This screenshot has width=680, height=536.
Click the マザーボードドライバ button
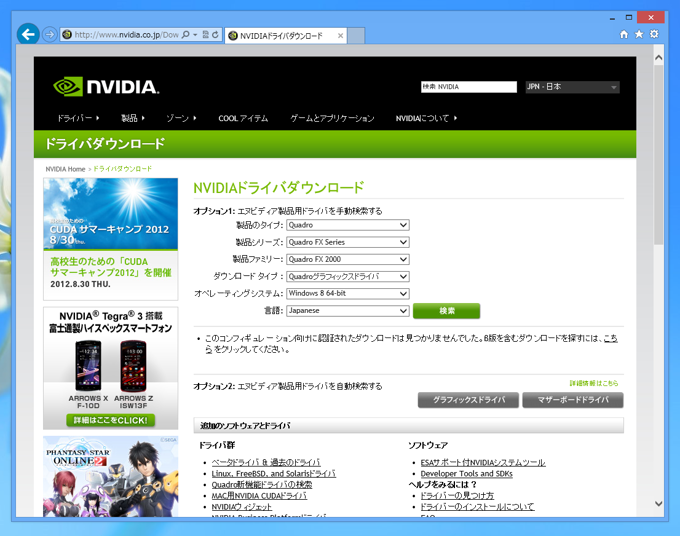tap(573, 400)
